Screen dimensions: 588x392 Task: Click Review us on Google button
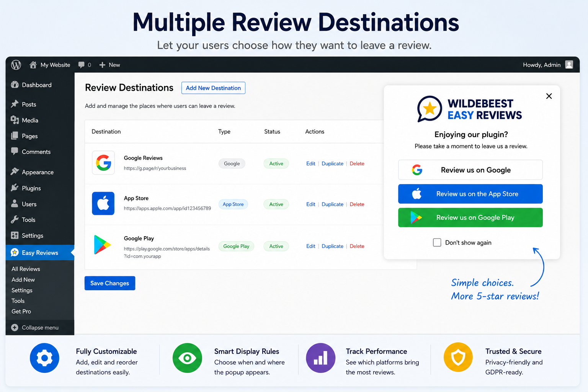pyautogui.click(x=470, y=170)
